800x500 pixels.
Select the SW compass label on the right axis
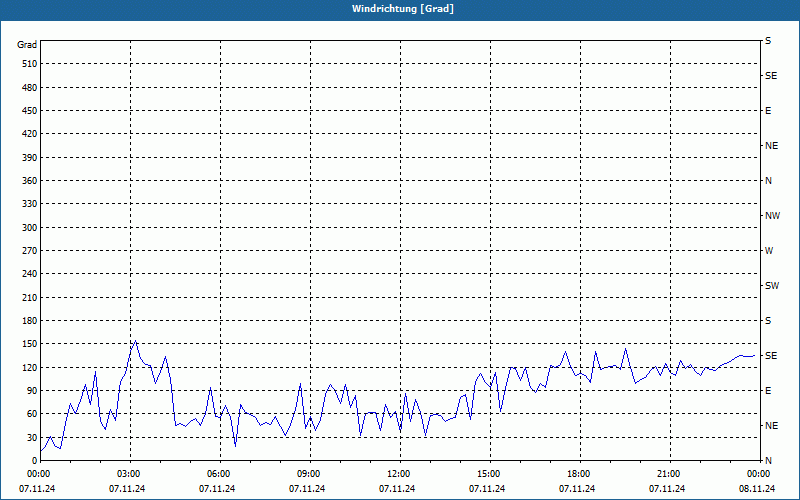click(x=771, y=286)
